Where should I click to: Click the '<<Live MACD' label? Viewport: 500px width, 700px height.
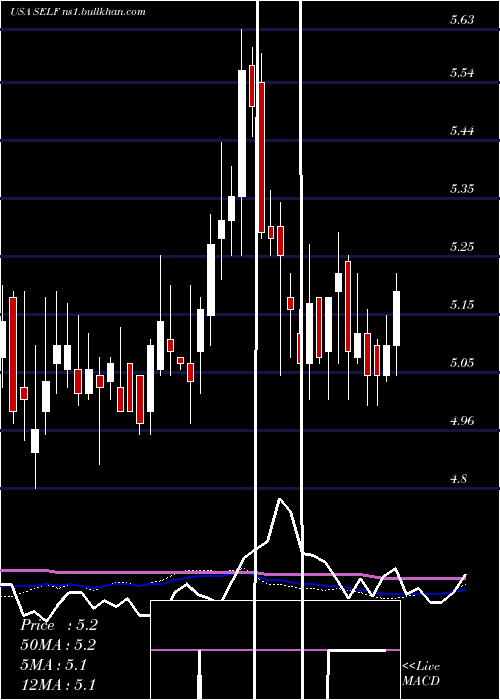(x=421, y=673)
